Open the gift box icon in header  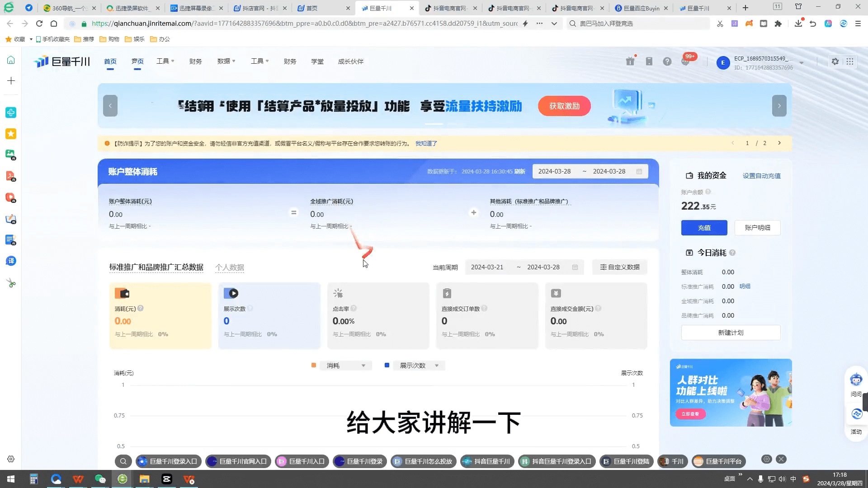point(630,61)
